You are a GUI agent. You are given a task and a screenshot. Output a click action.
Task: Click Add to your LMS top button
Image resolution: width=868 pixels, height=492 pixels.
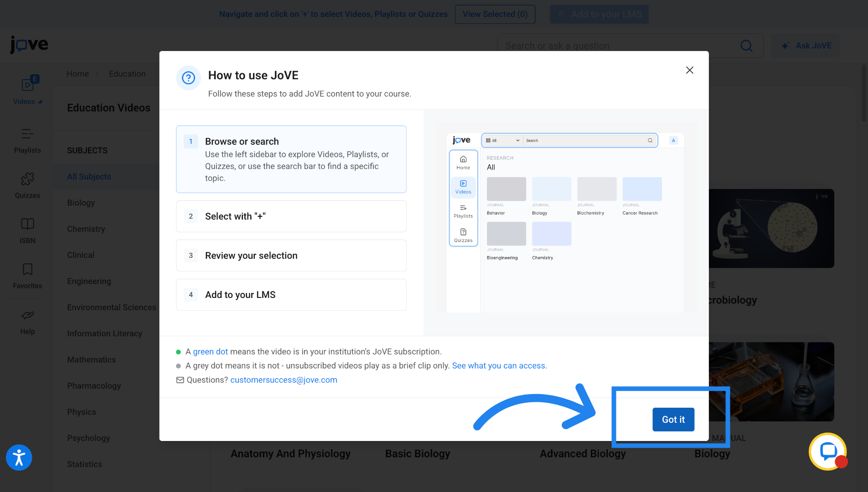pos(599,14)
